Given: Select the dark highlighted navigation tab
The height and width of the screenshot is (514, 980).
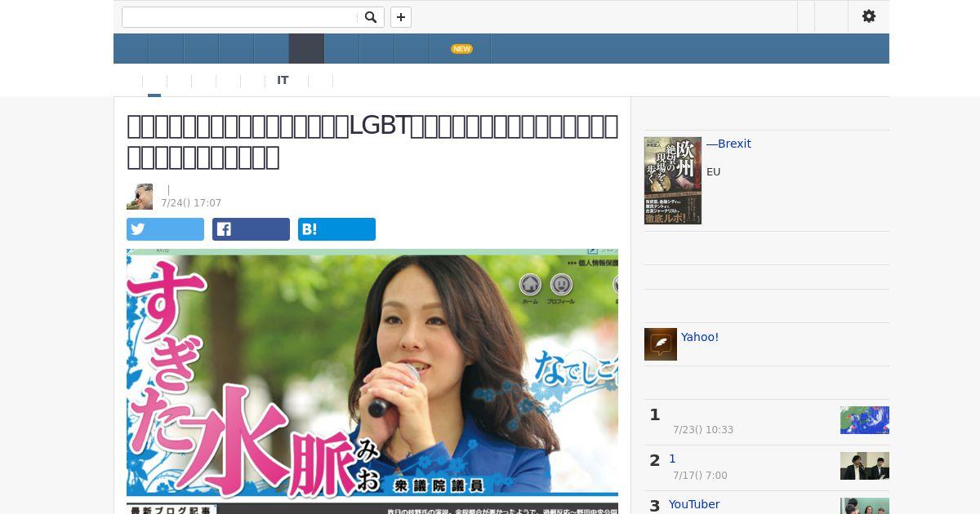Looking at the screenshot, I should point(307,49).
